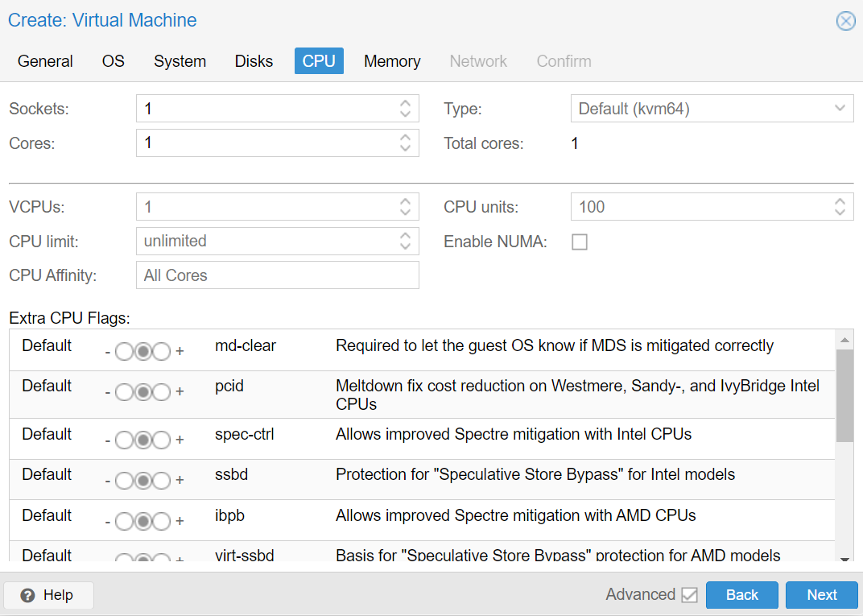Decrease CPU limit with down arrow

405,246
